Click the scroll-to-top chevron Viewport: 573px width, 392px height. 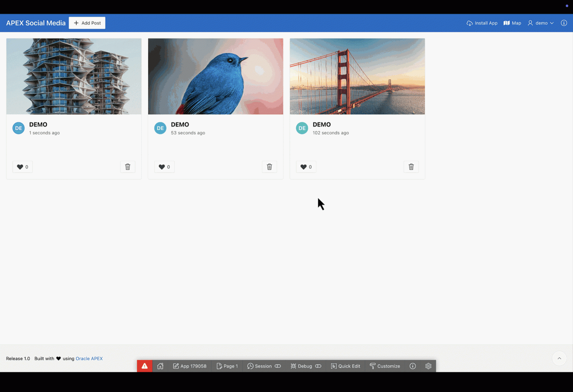(x=559, y=358)
